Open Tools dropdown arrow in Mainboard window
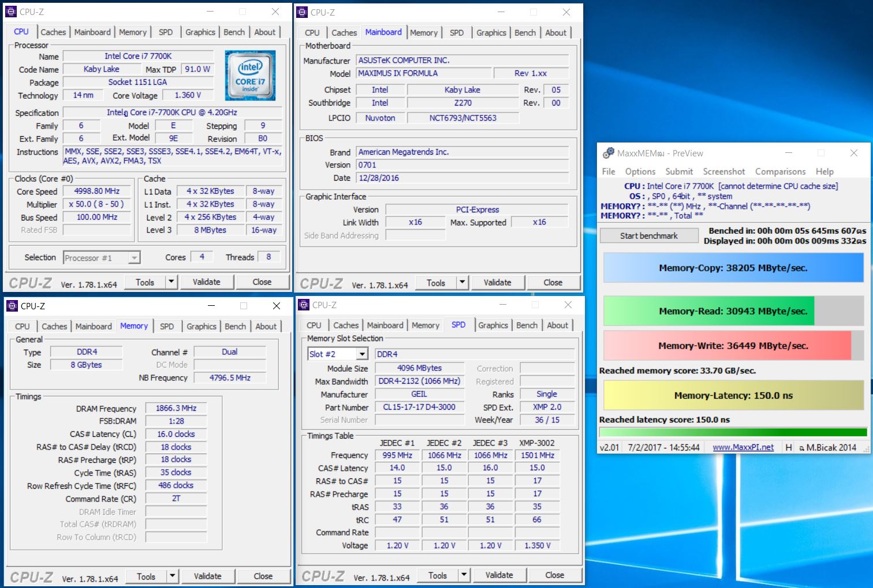This screenshot has height=588, width=873. click(x=462, y=282)
